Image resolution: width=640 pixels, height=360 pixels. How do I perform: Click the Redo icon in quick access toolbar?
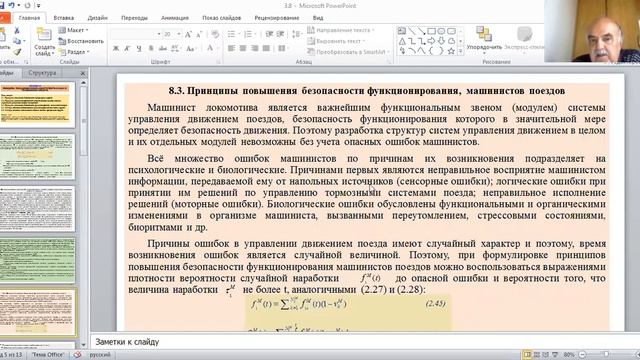(x=28, y=5)
